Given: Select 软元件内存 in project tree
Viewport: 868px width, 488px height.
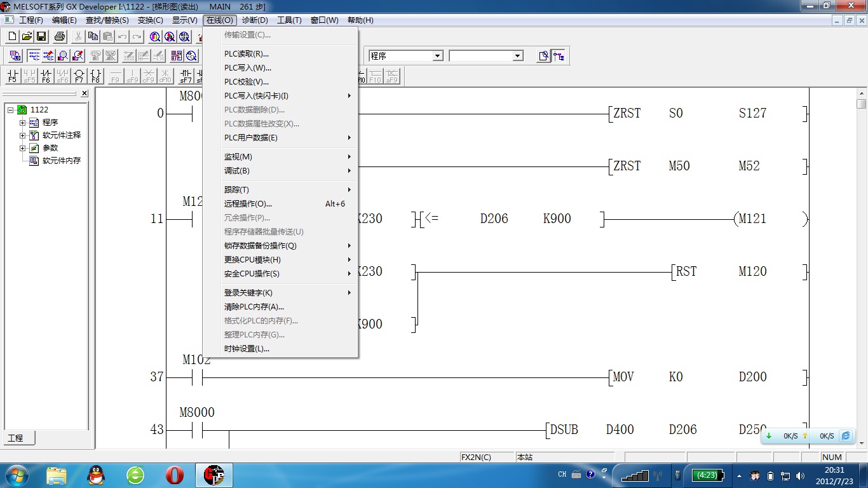Looking at the screenshot, I should pos(62,161).
